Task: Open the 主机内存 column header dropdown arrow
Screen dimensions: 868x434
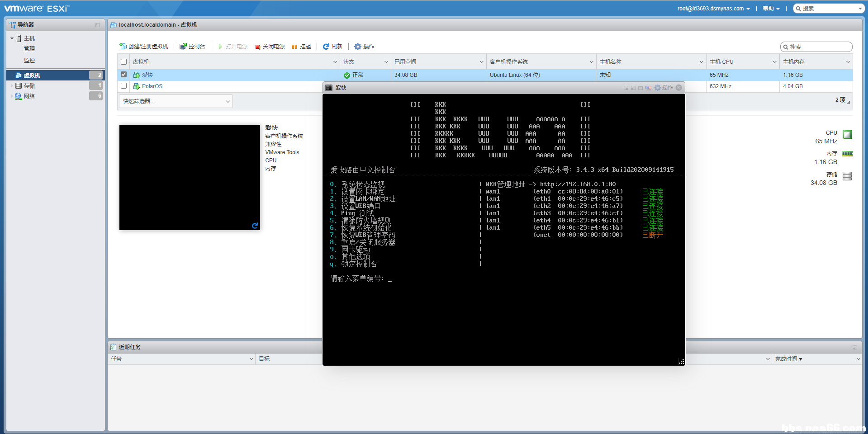Action: pyautogui.click(x=848, y=62)
